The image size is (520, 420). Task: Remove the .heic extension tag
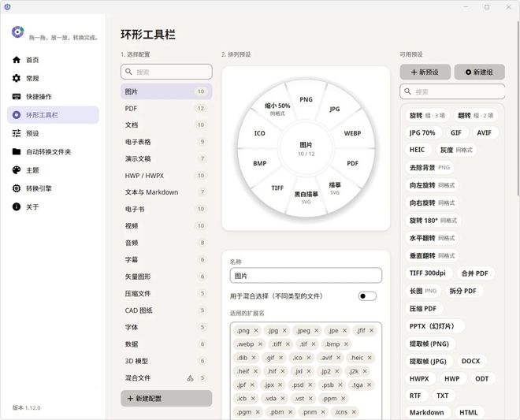tap(370, 358)
